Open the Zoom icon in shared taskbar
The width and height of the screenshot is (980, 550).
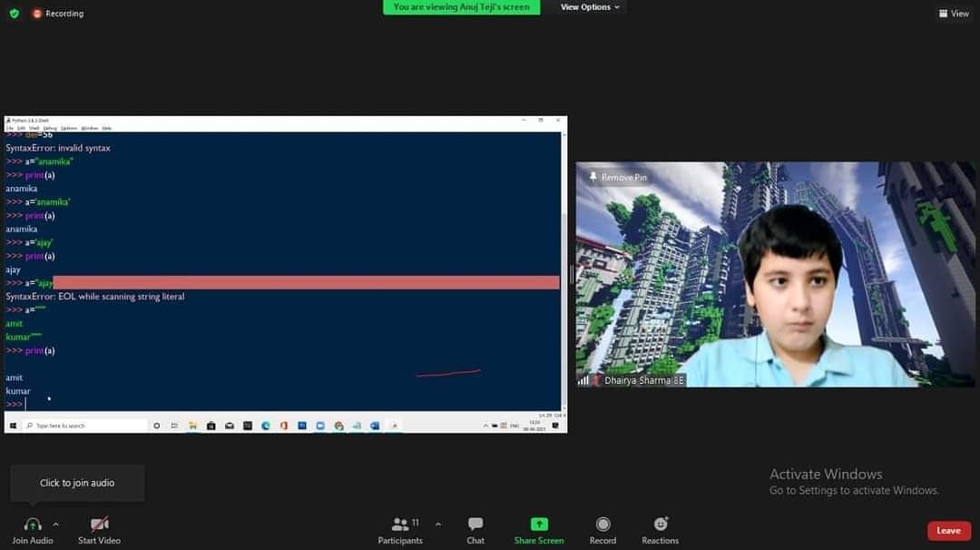(x=320, y=426)
